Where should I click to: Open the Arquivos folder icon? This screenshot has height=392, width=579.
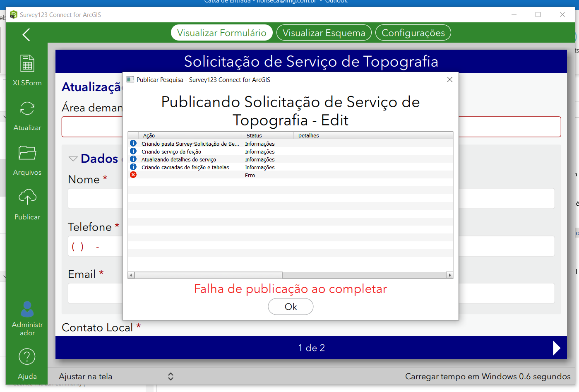coord(27,153)
